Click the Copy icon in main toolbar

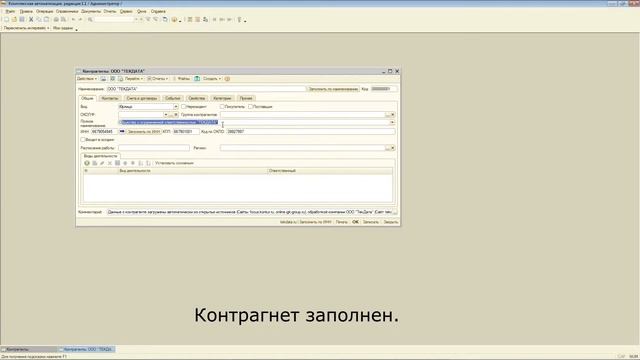coord(39,20)
